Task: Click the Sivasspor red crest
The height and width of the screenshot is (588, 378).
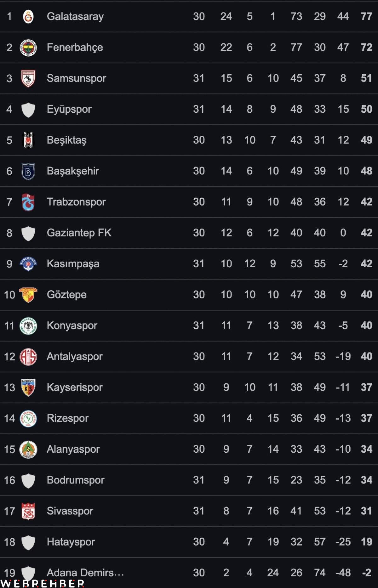Action: [x=28, y=511]
